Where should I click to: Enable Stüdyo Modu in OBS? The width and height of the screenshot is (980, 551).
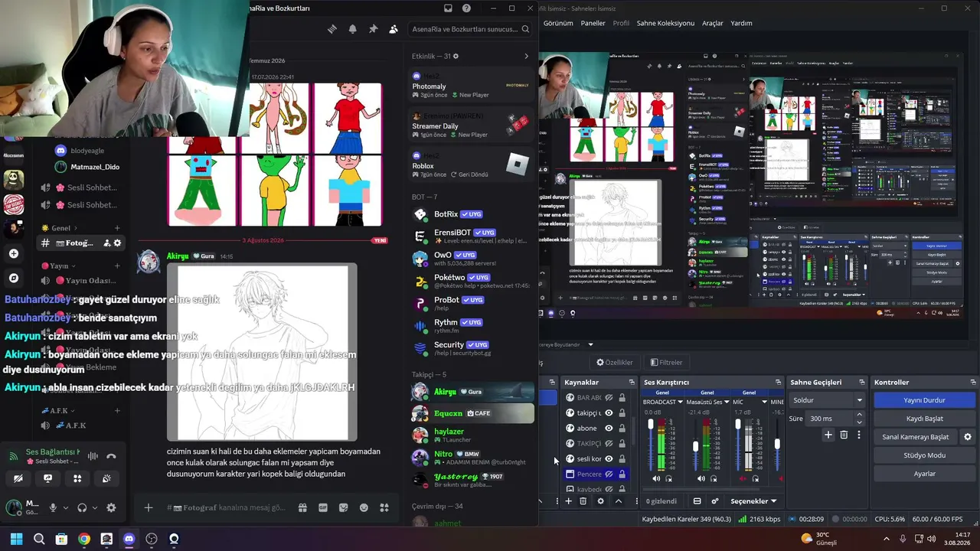click(924, 455)
